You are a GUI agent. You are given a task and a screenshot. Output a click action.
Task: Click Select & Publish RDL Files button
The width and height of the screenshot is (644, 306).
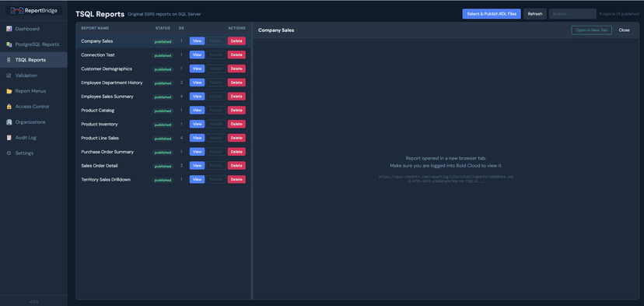[x=492, y=14]
